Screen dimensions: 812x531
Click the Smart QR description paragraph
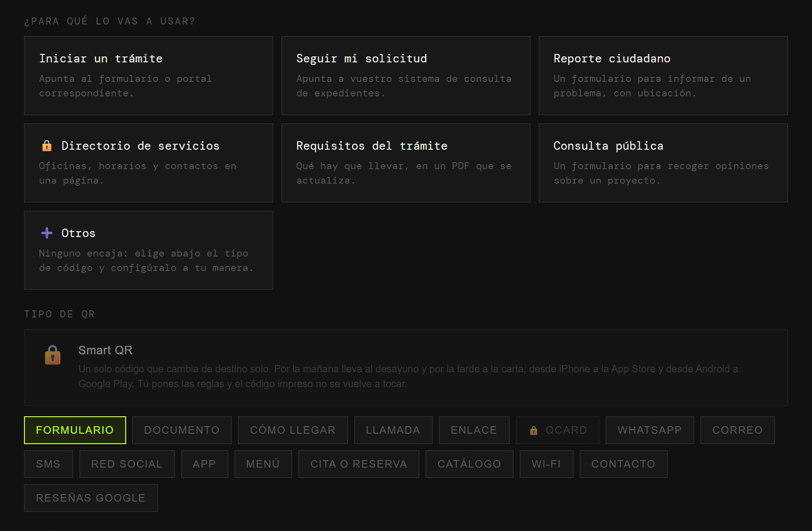408,376
